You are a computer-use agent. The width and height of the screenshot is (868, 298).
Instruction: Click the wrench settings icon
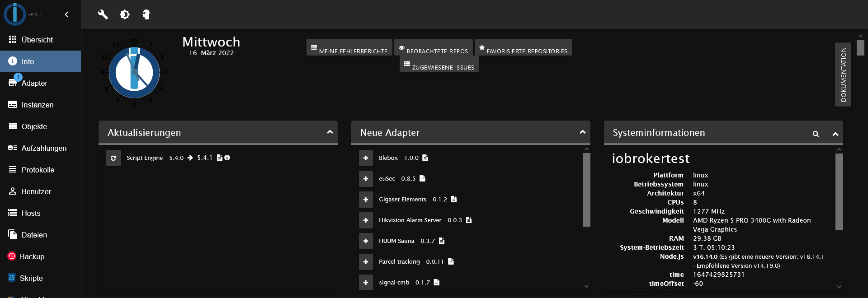[x=103, y=14]
